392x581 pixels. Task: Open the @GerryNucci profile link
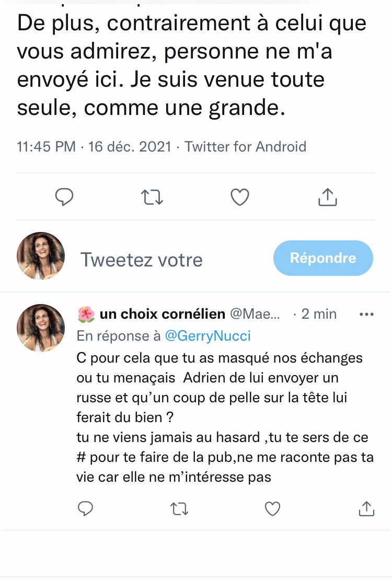point(207,336)
